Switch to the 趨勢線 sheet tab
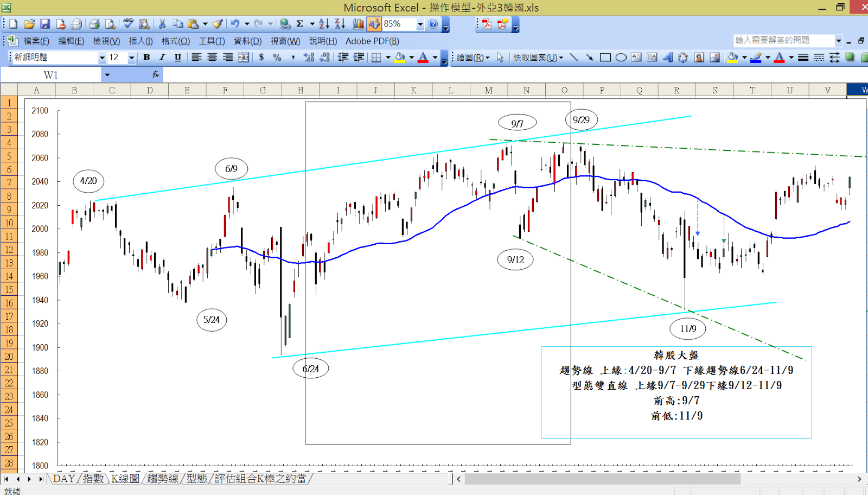The width and height of the screenshot is (868, 495). (x=162, y=478)
